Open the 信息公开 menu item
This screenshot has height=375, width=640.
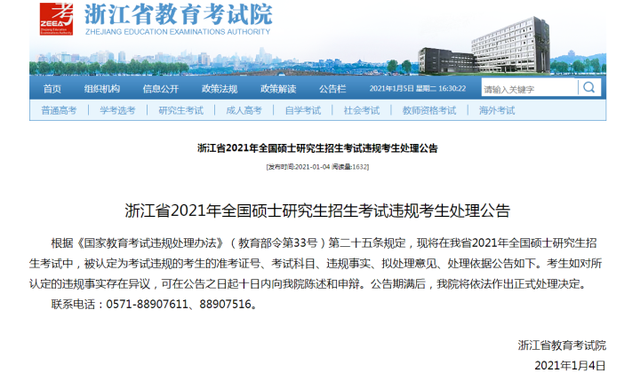point(161,89)
